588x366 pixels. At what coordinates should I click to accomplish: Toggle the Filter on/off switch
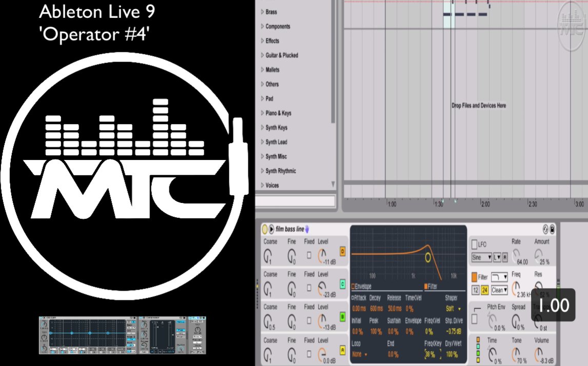pos(474,277)
